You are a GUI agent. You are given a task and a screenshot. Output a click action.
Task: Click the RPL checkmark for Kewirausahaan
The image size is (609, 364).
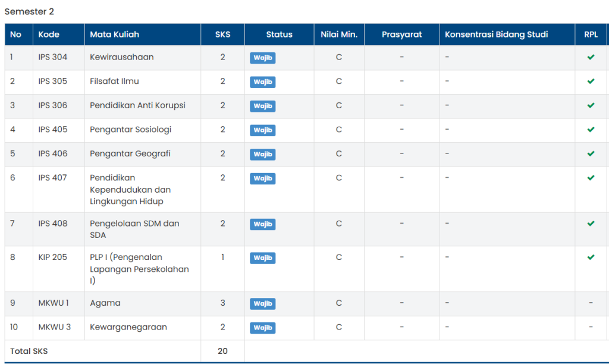(x=591, y=57)
